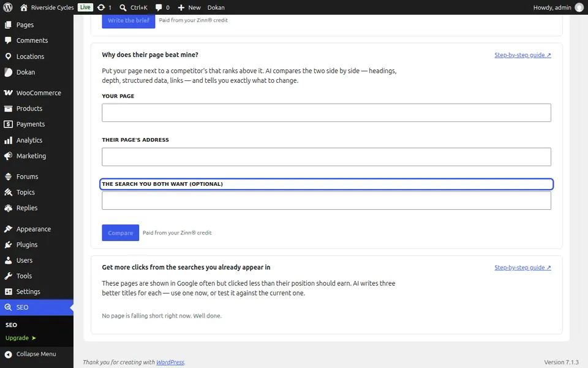Image resolution: width=588 pixels, height=368 pixels.
Task: Click Dokan in the admin bar
Action: click(x=216, y=7)
